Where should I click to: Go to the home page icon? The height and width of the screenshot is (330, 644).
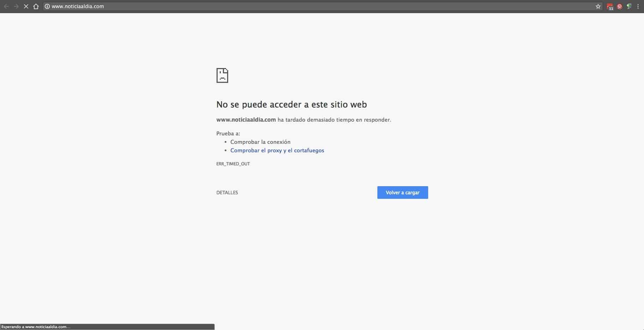36,6
